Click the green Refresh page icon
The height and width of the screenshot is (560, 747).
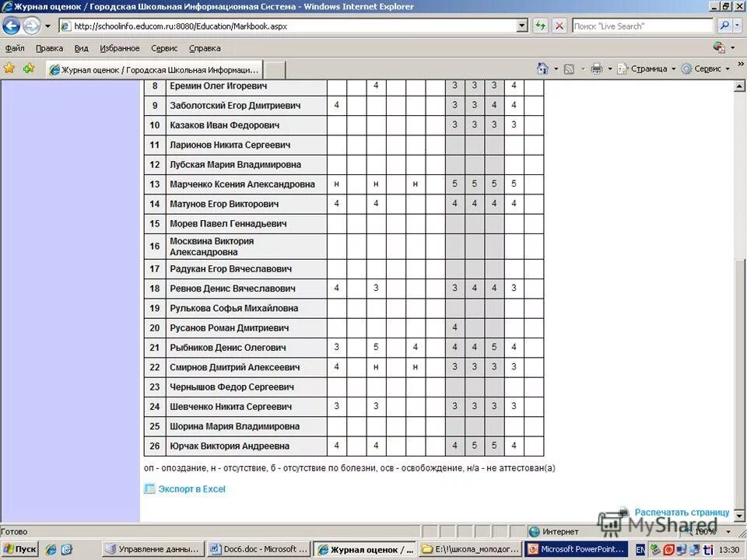coord(540,26)
